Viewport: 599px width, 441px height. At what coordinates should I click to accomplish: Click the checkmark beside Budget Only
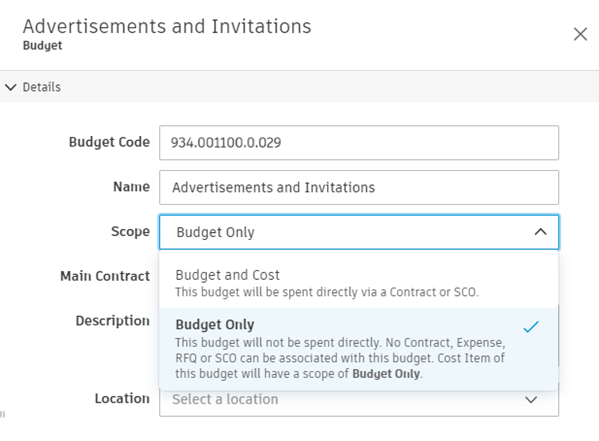[x=531, y=327]
